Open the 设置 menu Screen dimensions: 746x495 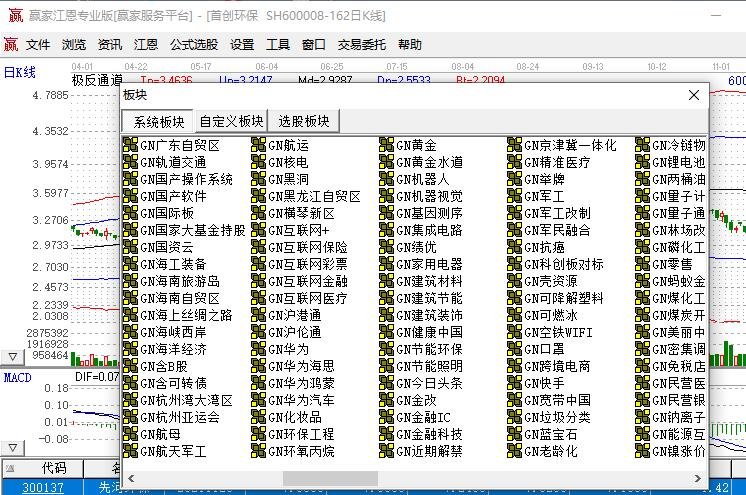242,45
